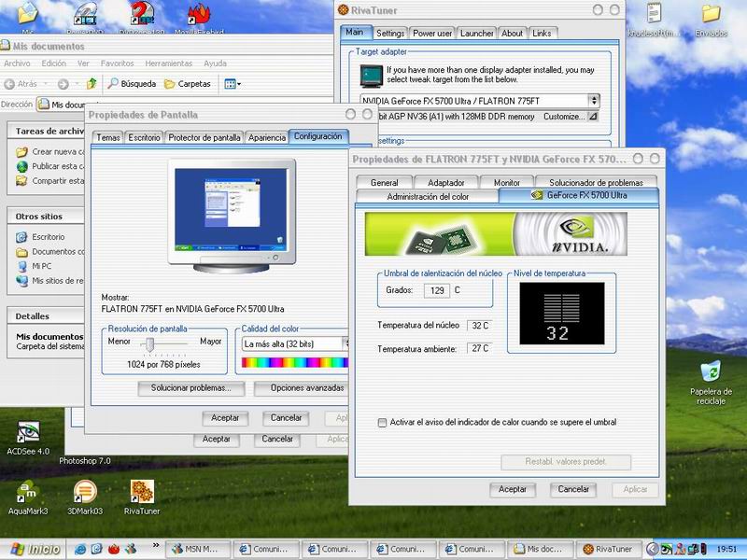Launch MSN Messenger from the quick launch bar
This screenshot has width=747, height=560.
point(131,549)
